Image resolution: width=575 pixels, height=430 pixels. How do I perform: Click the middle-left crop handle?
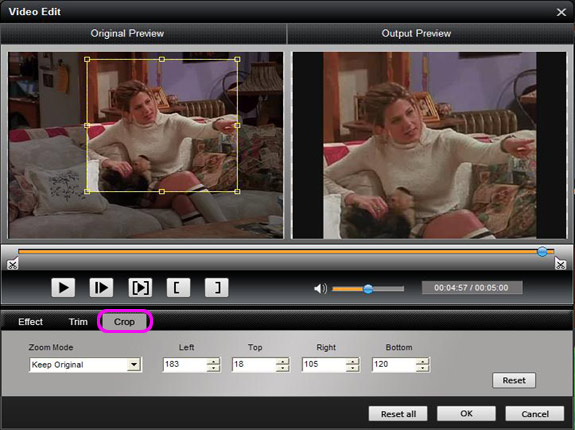pyautogui.click(x=87, y=125)
